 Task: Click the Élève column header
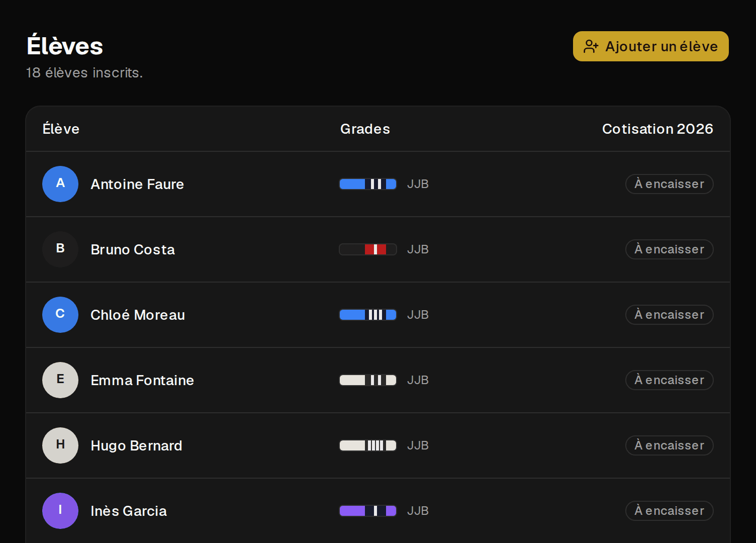click(x=61, y=129)
